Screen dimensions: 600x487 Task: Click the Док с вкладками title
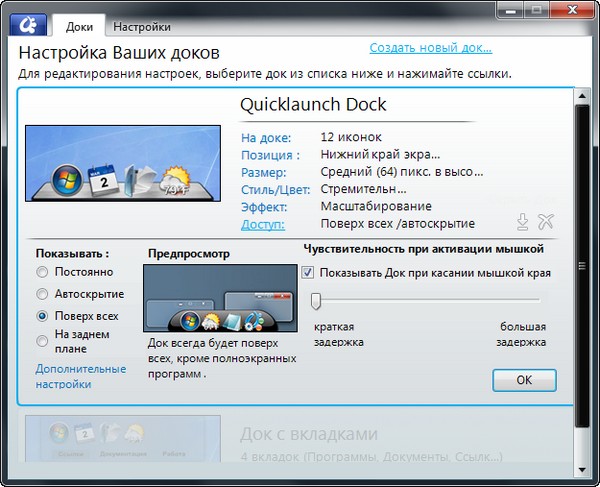309,434
